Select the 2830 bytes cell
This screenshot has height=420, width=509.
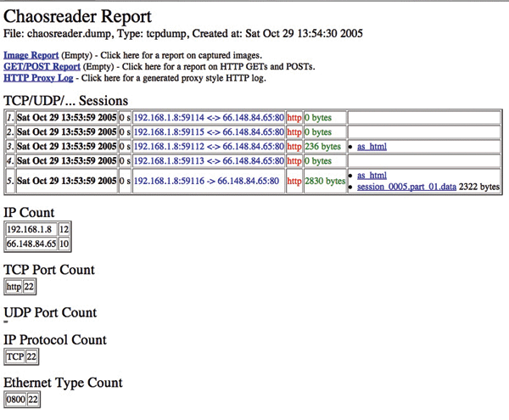click(325, 181)
